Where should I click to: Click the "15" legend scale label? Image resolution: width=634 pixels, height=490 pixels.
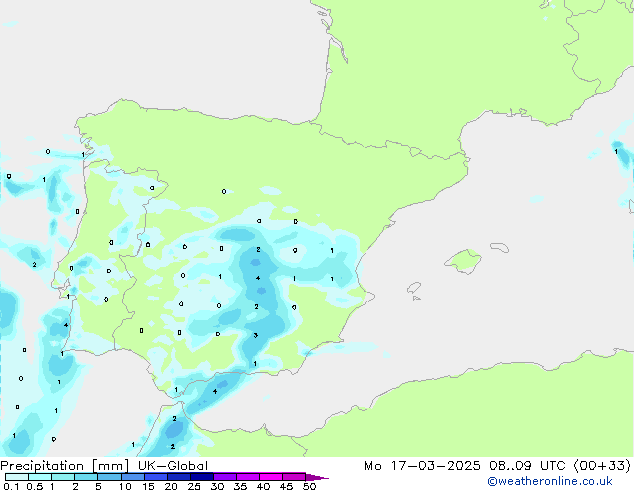coord(148,486)
